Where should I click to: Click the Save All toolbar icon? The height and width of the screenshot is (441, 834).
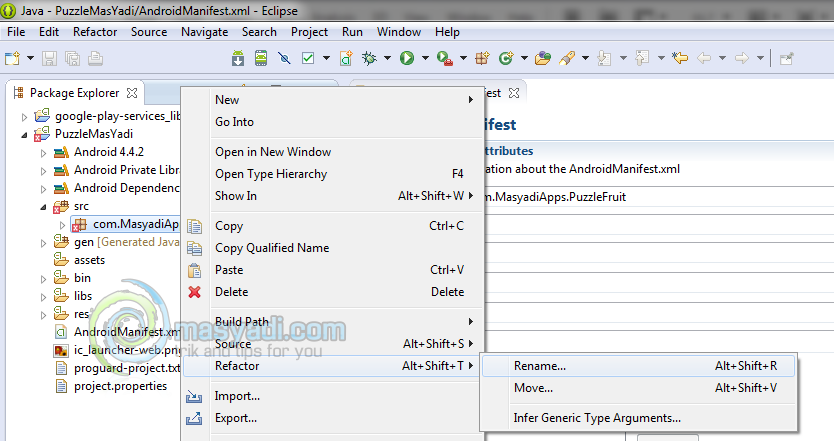pyautogui.click(x=72, y=58)
